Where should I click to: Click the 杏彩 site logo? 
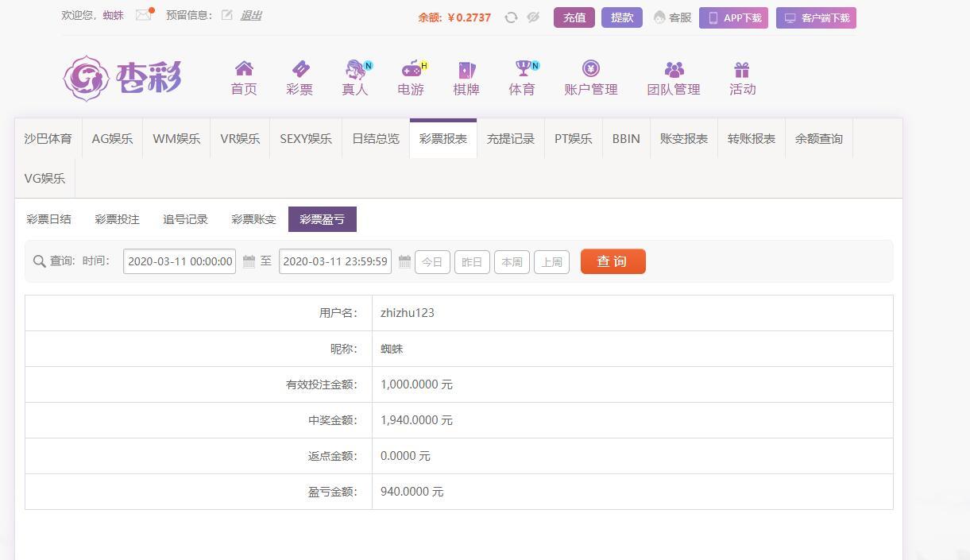[x=122, y=78]
